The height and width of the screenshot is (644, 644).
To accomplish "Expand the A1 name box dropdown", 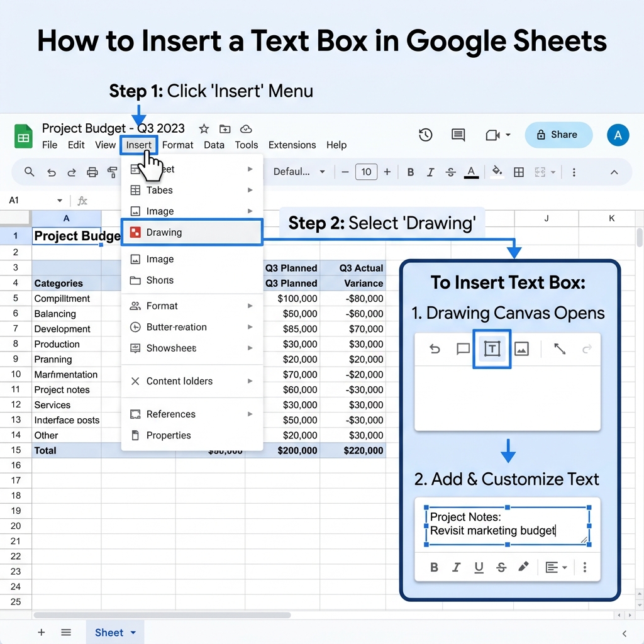I will [60, 201].
